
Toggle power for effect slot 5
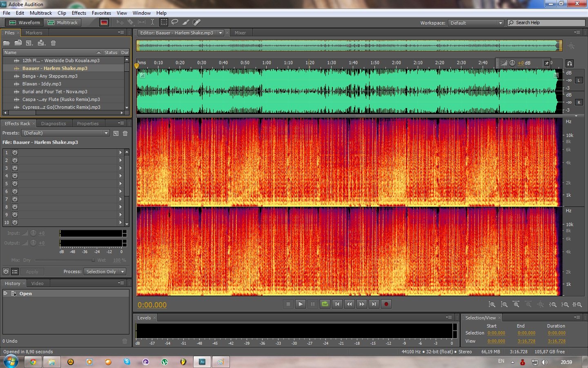[15, 184]
